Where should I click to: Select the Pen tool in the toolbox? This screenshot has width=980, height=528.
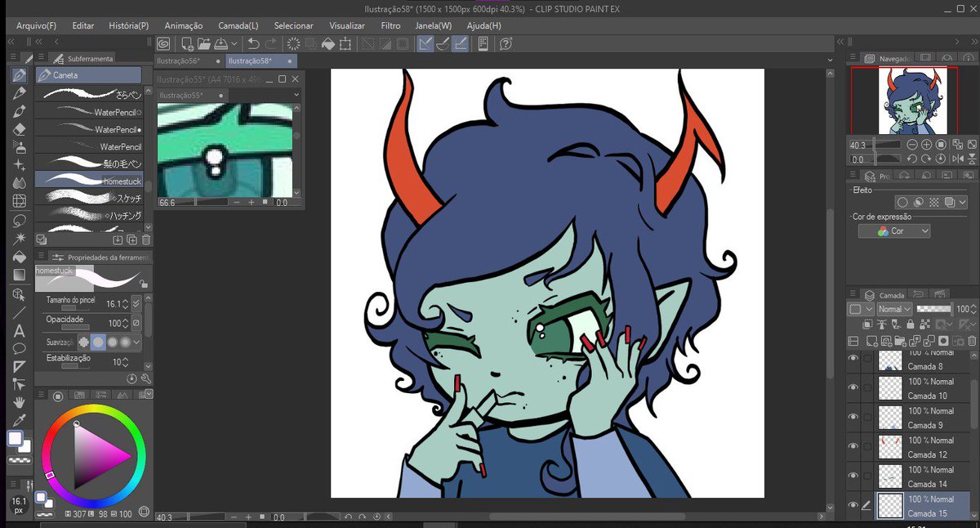pyautogui.click(x=19, y=76)
